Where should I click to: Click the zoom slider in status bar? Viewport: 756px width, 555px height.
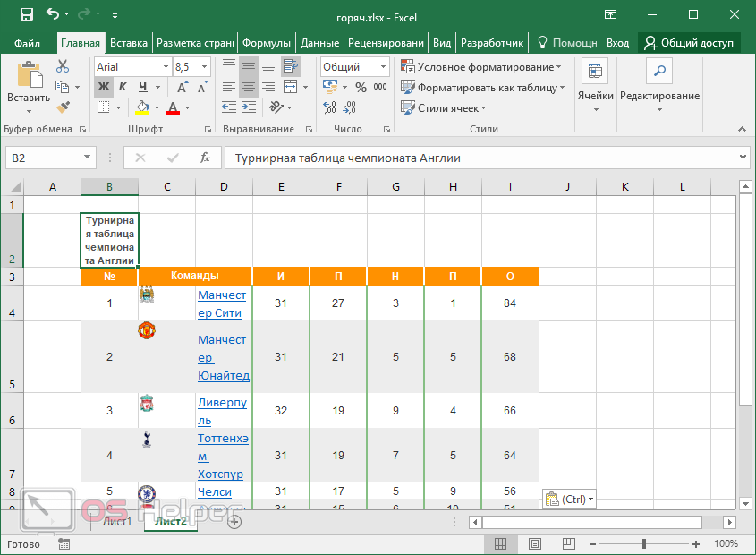(x=643, y=543)
